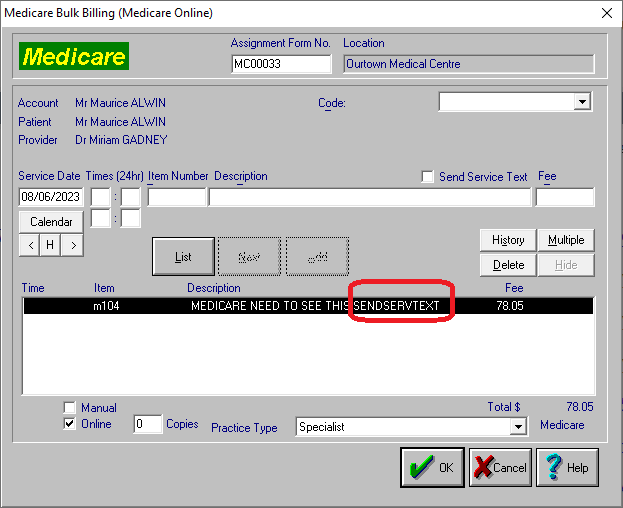Click the Account name Mr Maurice ALWIN
The width and height of the screenshot is (623, 508).
[120, 103]
